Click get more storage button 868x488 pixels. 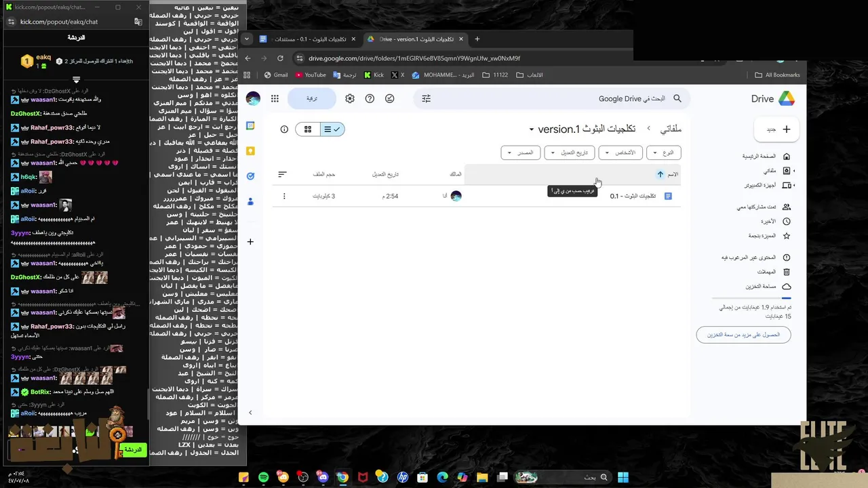pos(744,335)
